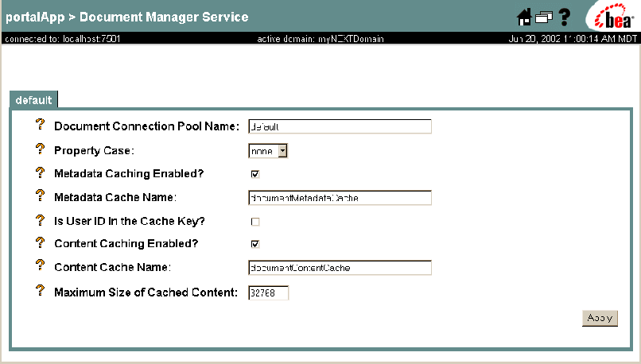
Task: Click the 'Content Caching Enabled?' label
Action: click(x=126, y=243)
